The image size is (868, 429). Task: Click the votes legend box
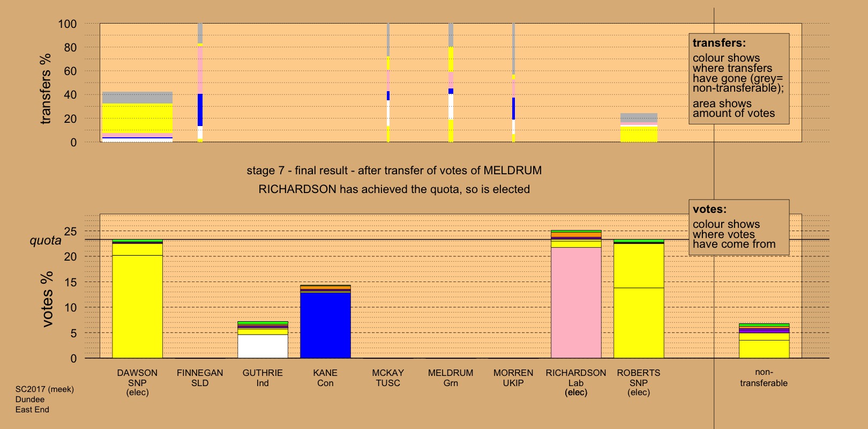[x=738, y=227]
